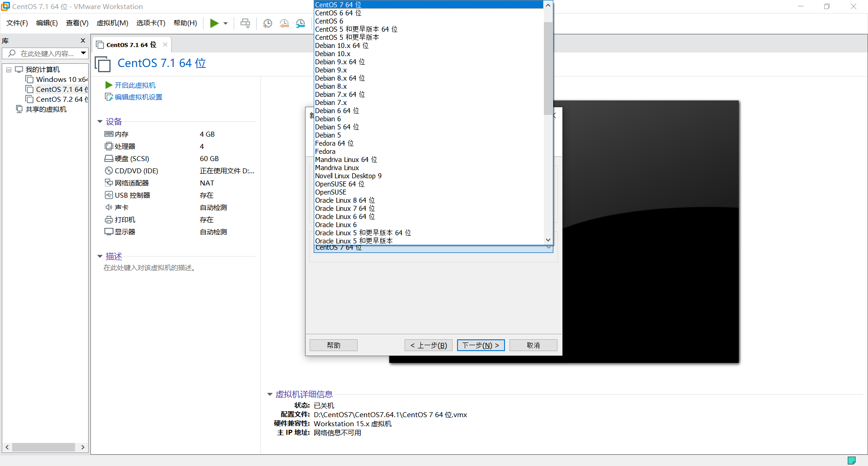Open the 文件(F) menu
This screenshot has width=868, height=466.
click(x=17, y=23)
